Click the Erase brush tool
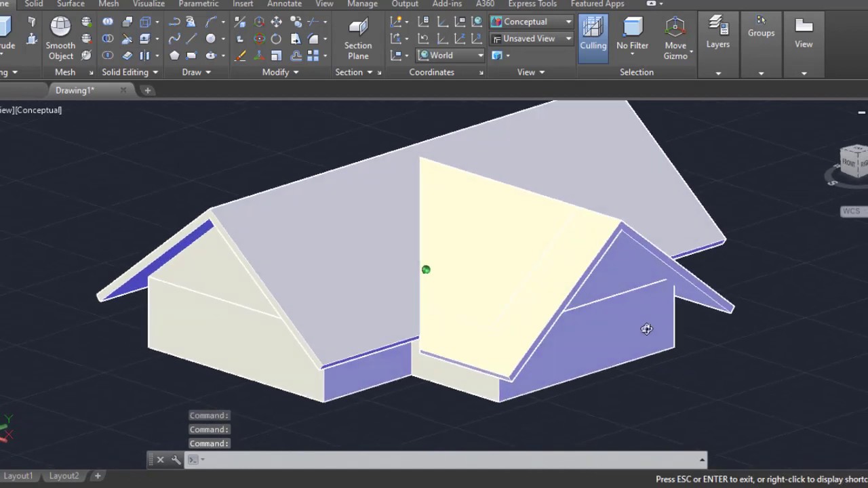 coord(240,56)
